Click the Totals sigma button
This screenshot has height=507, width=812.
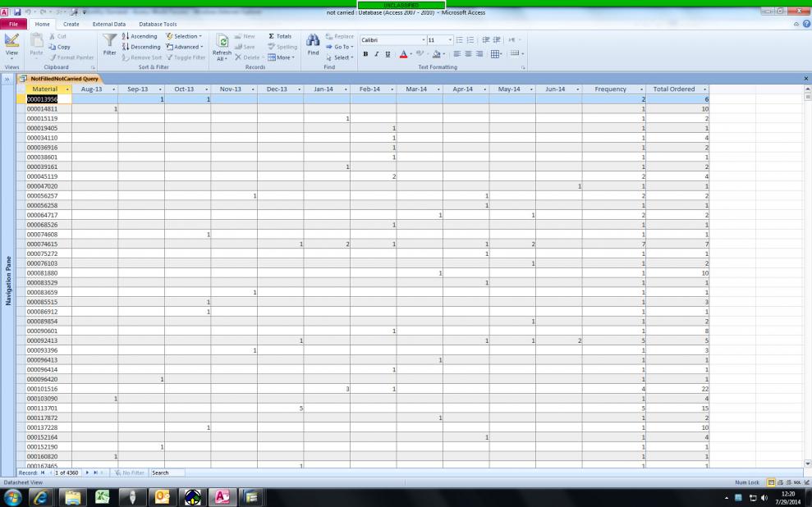click(x=280, y=36)
